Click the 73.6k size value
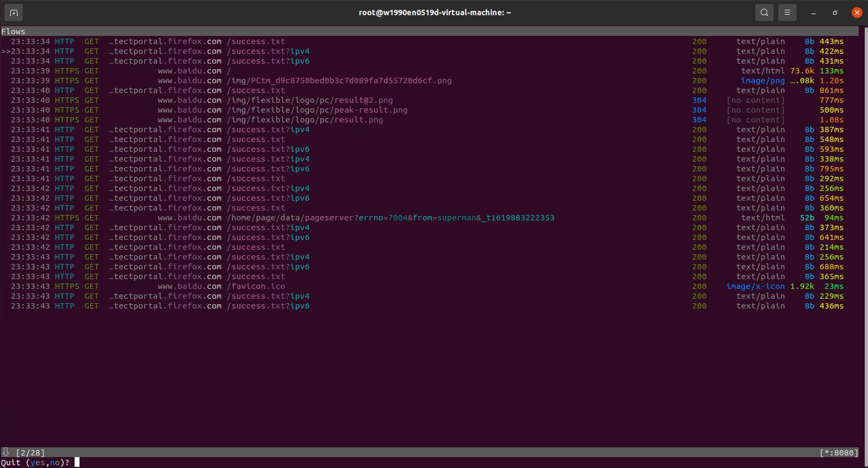868x468 pixels. click(802, 71)
